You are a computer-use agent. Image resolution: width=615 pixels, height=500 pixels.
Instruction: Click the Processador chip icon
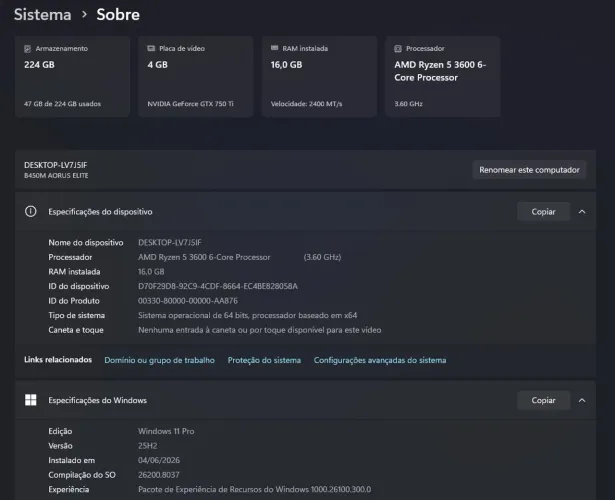point(398,49)
